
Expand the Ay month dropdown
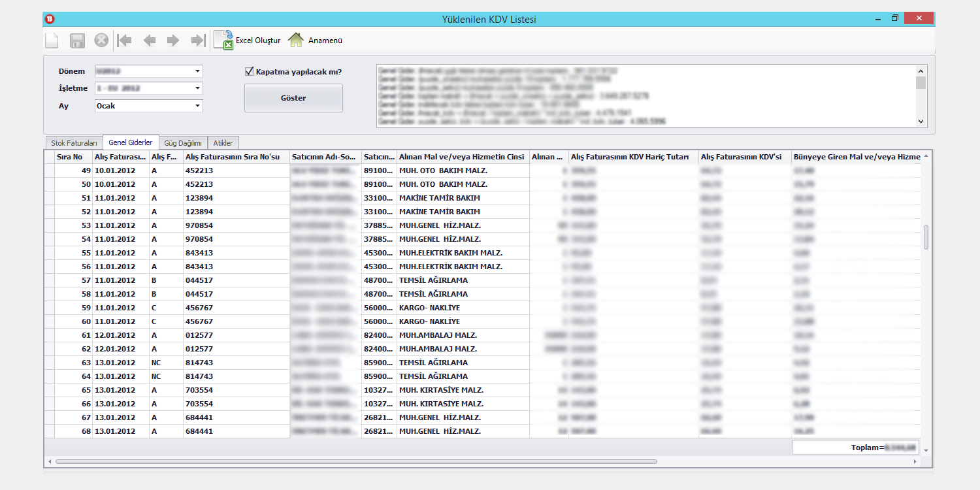tap(197, 106)
